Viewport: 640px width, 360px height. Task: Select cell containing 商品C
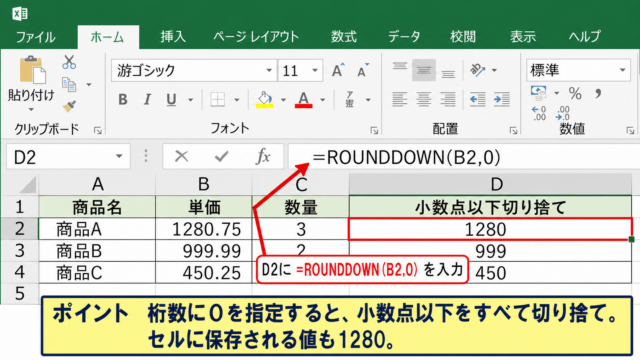(97, 272)
